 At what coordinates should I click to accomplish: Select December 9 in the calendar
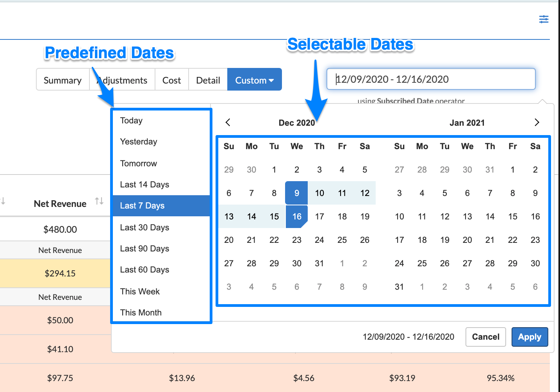[296, 193]
